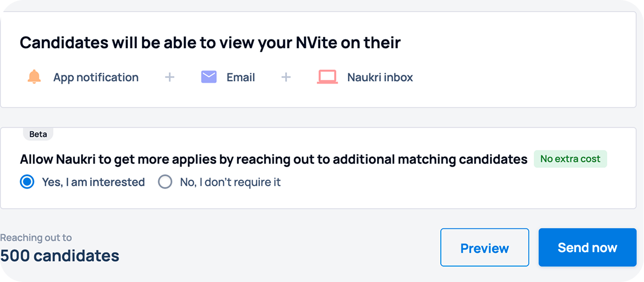Click the "No, I don't require it" label text
The image size is (644, 282).
230,182
